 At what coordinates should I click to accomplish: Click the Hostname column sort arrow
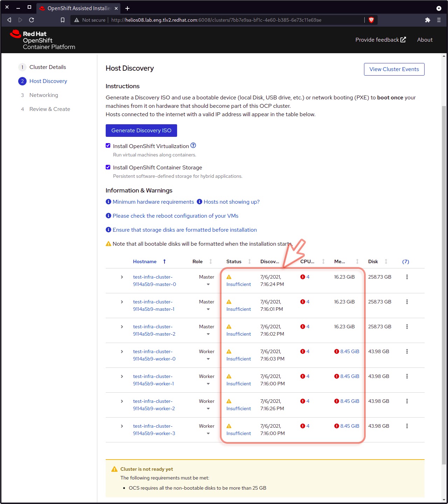pos(164,261)
